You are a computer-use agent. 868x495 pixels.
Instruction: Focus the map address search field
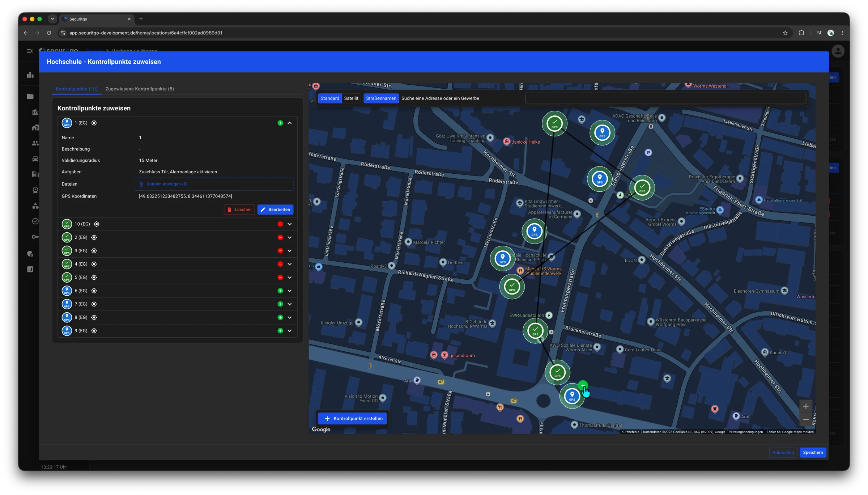click(666, 98)
